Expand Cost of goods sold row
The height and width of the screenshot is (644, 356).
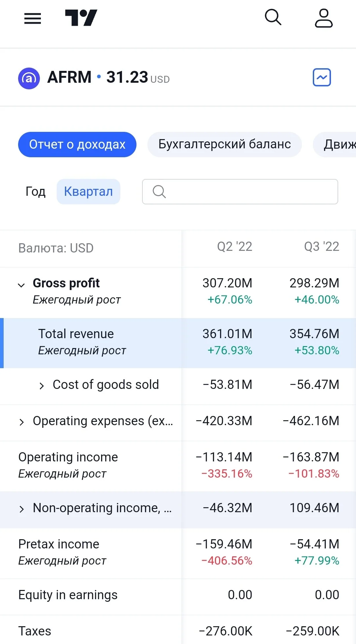(42, 386)
